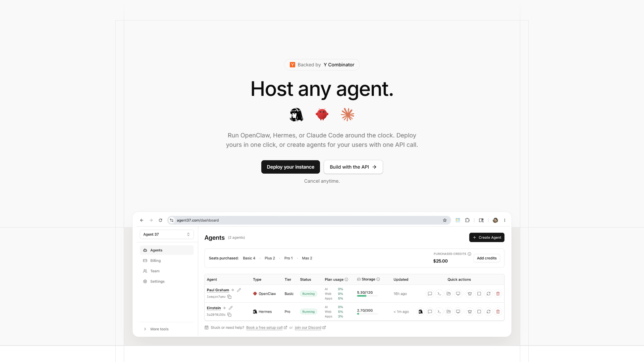Click the Create Agent button

[x=487, y=237]
